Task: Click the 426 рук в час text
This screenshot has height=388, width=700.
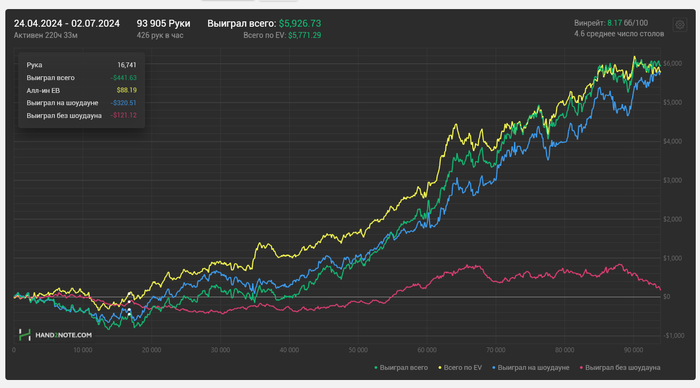Action: coord(160,35)
